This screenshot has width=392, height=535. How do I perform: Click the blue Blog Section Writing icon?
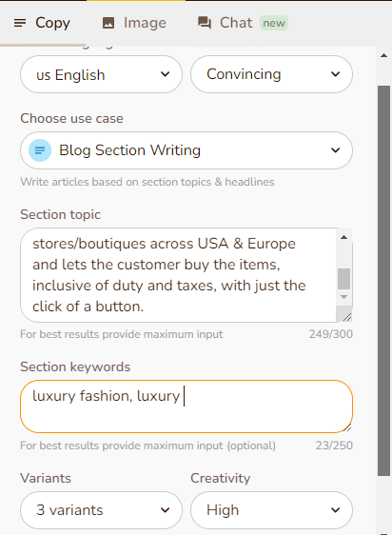[40, 150]
